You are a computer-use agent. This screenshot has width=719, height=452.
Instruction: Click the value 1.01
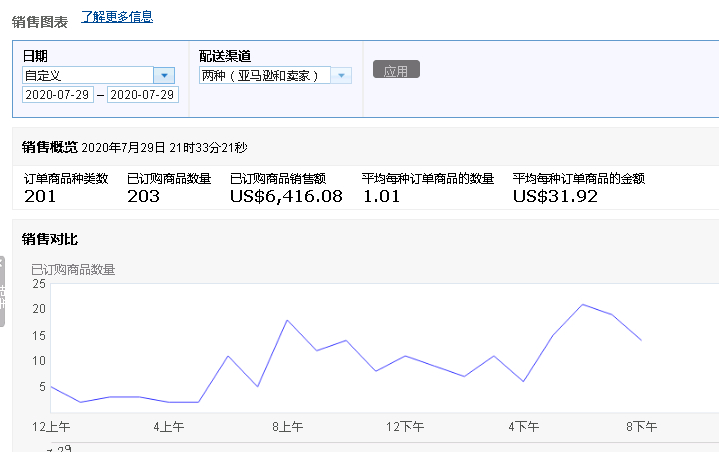(x=382, y=196)
